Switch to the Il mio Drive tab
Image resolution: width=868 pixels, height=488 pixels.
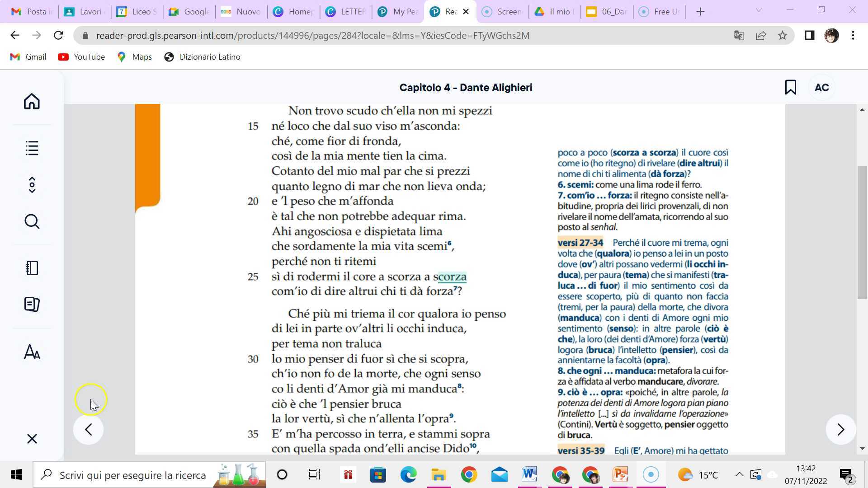(x=555, y=12)
